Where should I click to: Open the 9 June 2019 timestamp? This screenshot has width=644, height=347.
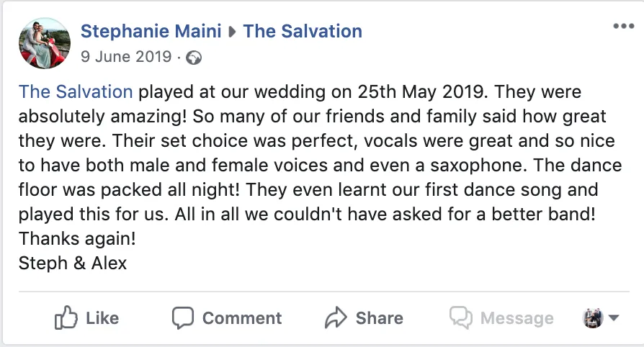click(126, 57)
